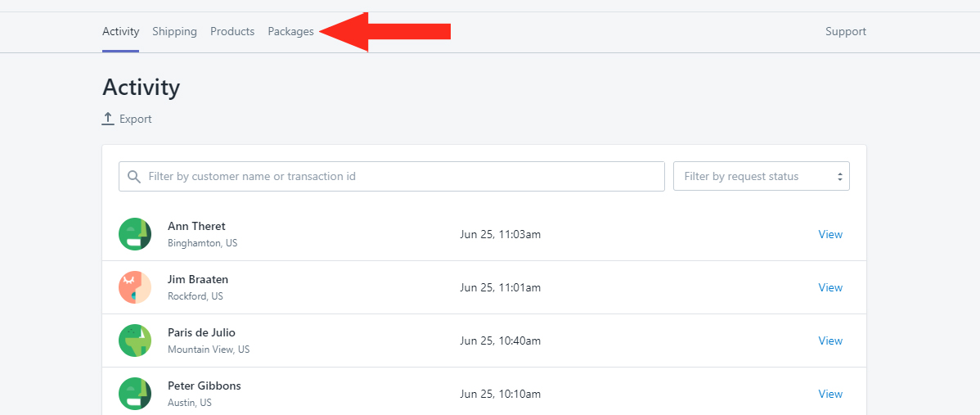This screenshot has height=415, width=980.
Task: Go to the Packages tab
Action: click(x=290, y=31)
